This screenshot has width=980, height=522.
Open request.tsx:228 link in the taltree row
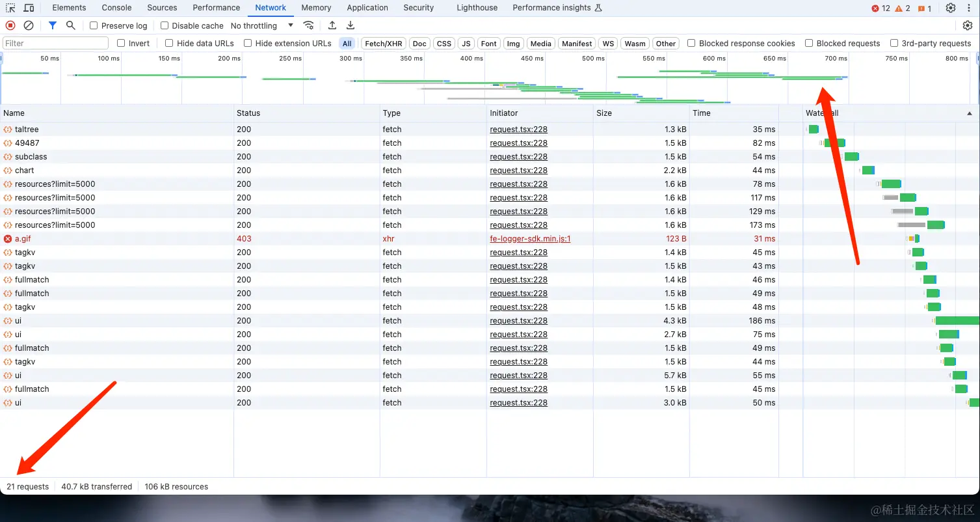point(519,130)
